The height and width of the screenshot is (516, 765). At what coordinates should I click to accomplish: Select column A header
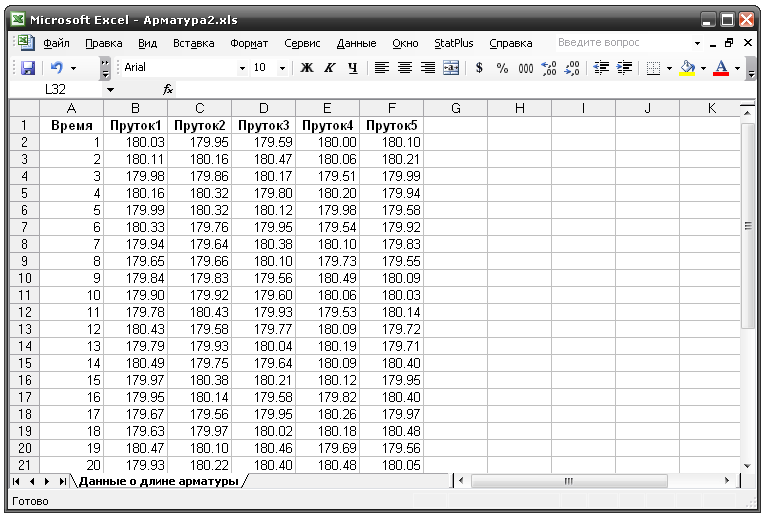tap(71, 108)
